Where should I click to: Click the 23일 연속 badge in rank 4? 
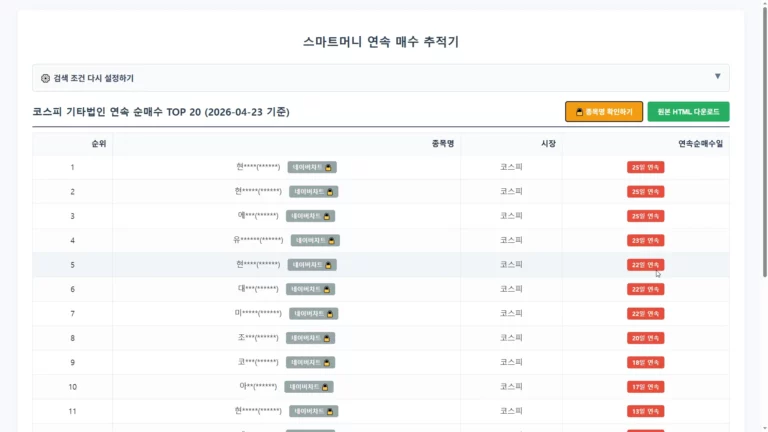click(646, 240)
